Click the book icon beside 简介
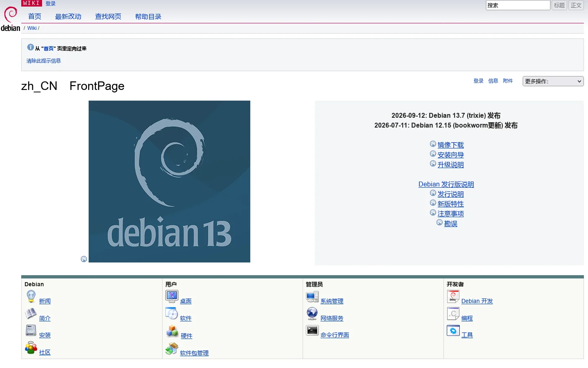The height and width of the screenshot is (368, 588). tap(31, 314)
